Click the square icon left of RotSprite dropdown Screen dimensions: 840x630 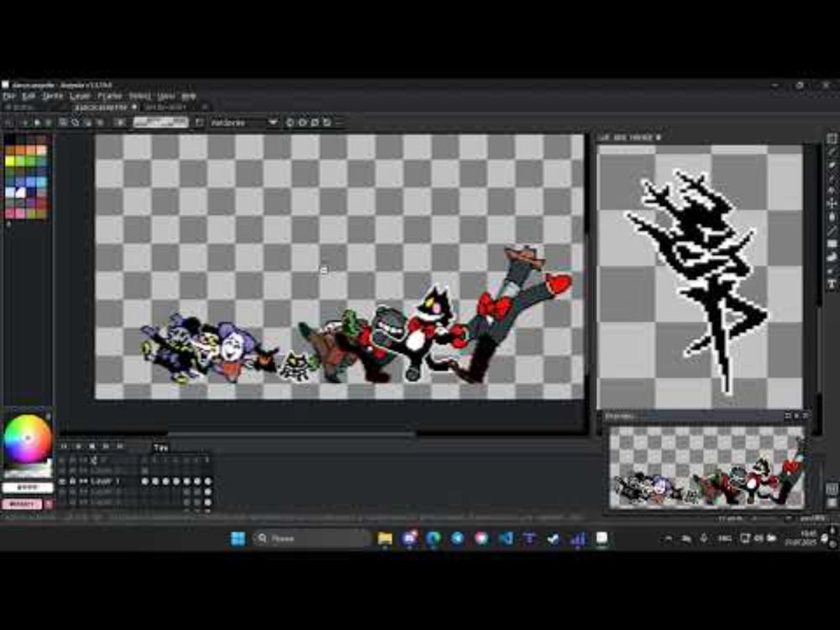click(x=199, y=123)
